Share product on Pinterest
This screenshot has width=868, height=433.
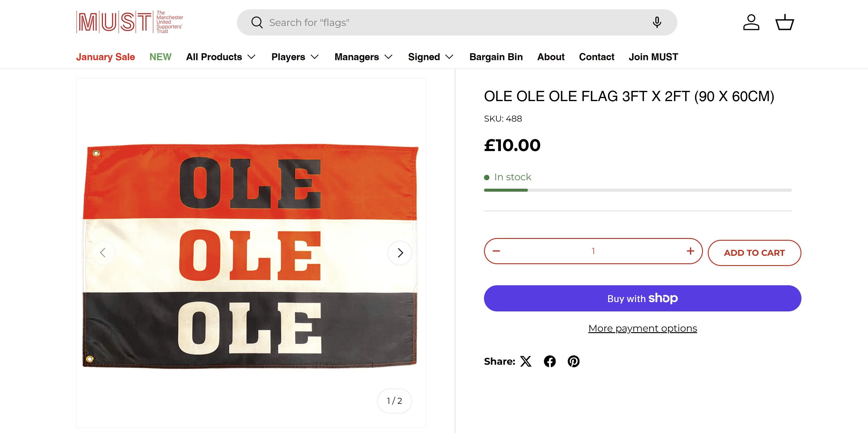pyautogui.click(x=573, y=361)
